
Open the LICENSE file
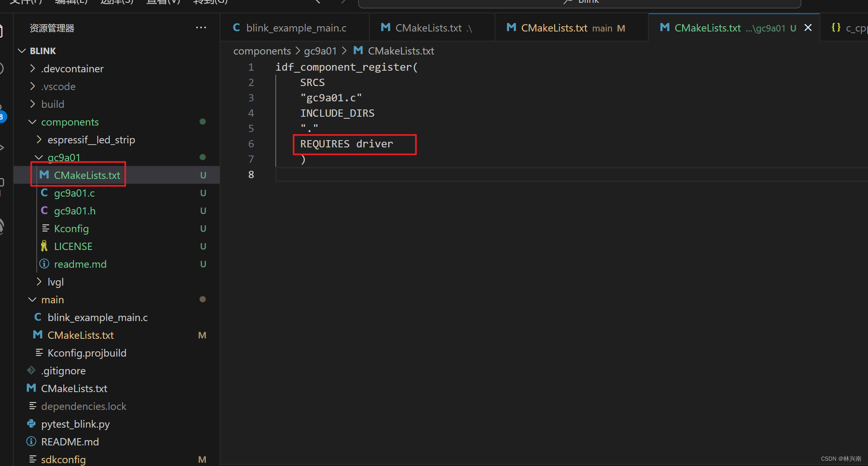(117, 246)
